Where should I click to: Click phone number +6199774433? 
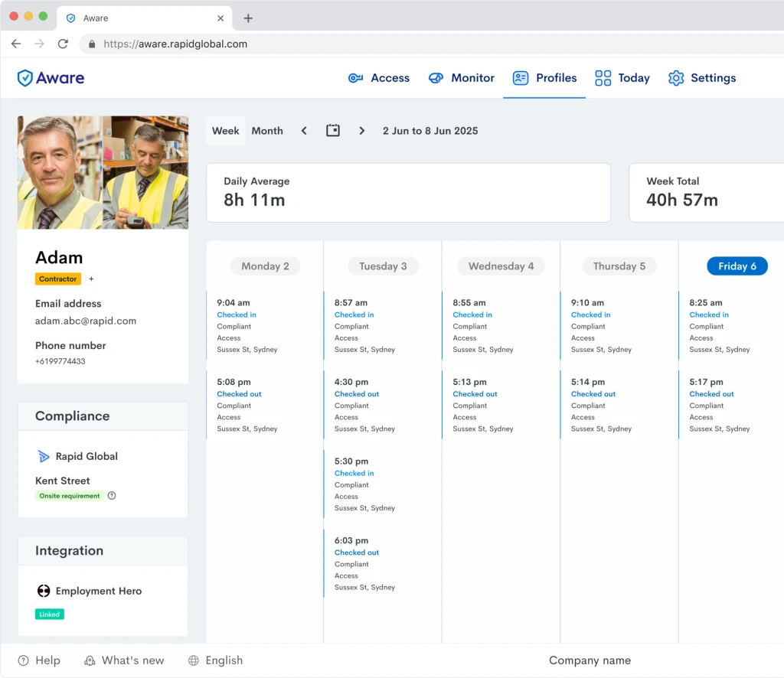(x=60, y=361)
